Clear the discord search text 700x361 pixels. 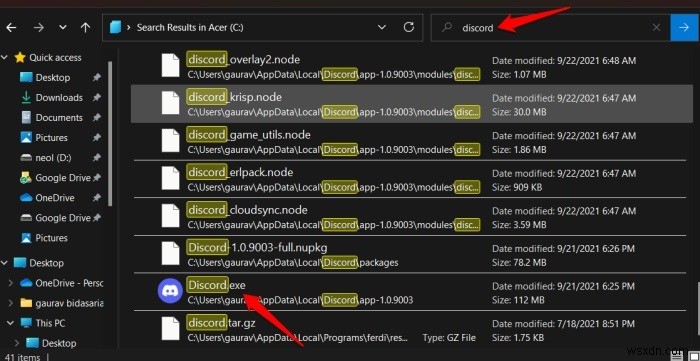pos(656,28)
